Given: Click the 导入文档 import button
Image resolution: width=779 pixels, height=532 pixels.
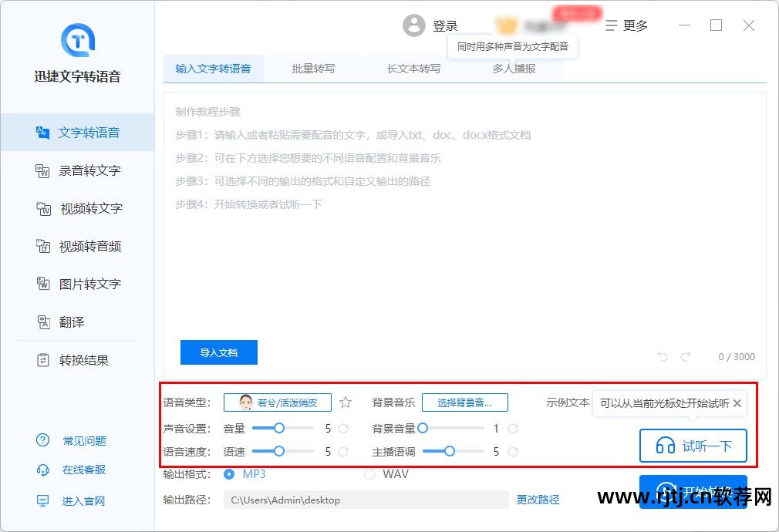Looking at the screenshot, I should point(218,352).
